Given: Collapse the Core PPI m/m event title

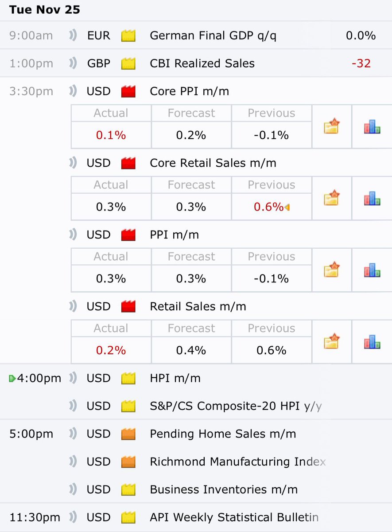Looking at the screenshot, I should (x=190, y=91).
